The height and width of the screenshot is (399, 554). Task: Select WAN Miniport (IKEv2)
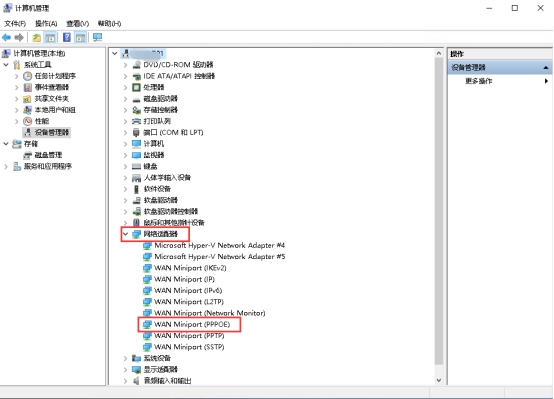(x=190, y=268)
